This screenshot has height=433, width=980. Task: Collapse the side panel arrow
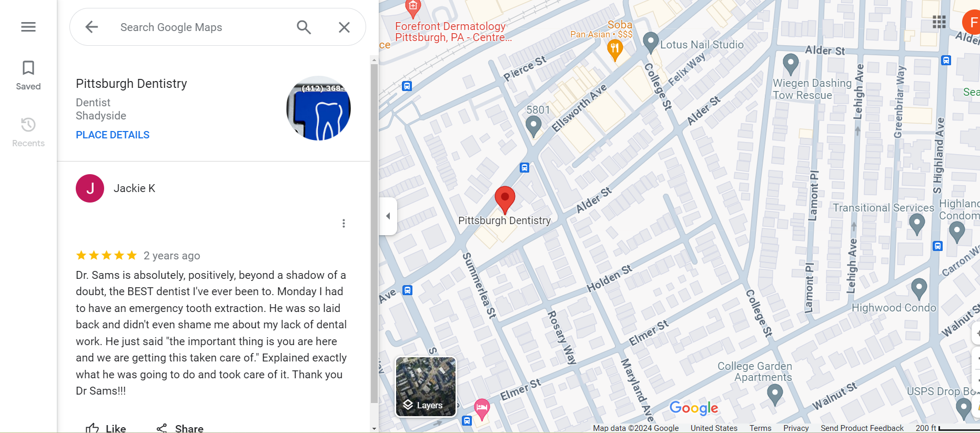pos(388,216)
